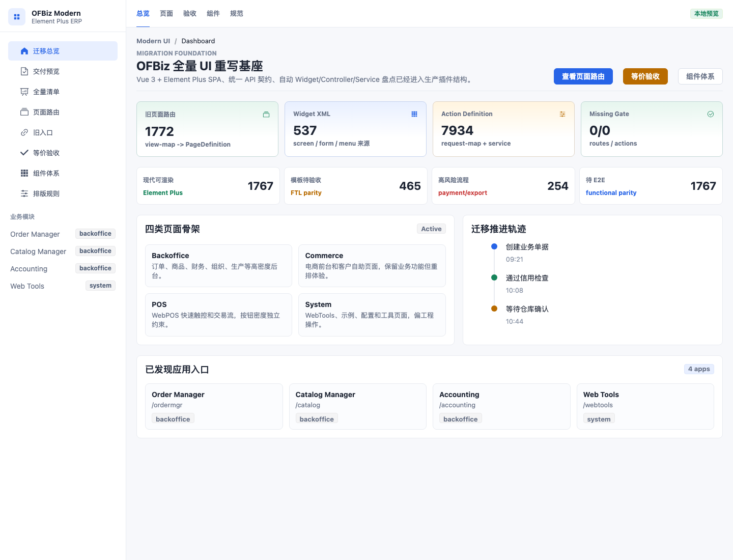This screenshot has width=733, height=560.
Task: Click the 模板待验收 FTL parity stat card
Action: 356,186
